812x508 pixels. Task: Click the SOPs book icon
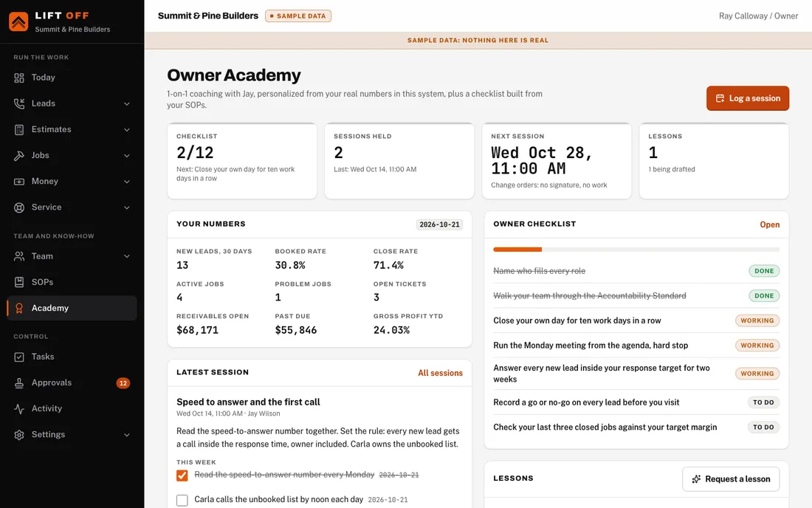tap(19, 282)
